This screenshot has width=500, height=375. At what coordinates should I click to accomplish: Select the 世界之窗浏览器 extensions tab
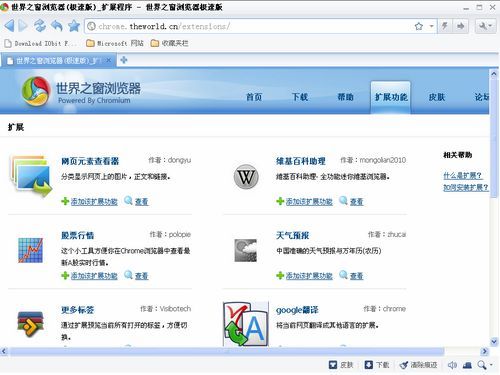tap(58, 61)
